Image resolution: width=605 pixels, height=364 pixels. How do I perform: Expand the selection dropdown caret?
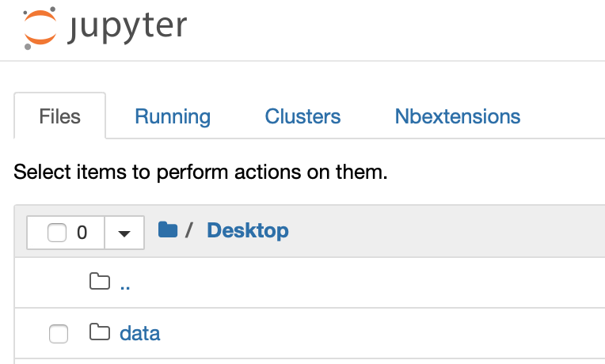(124, 233)
